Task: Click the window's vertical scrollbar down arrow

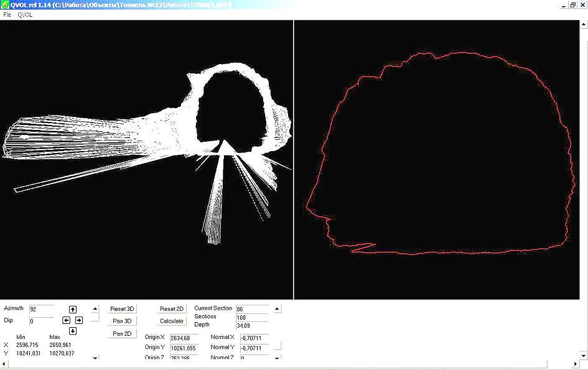Action: (x=584, y=355)
